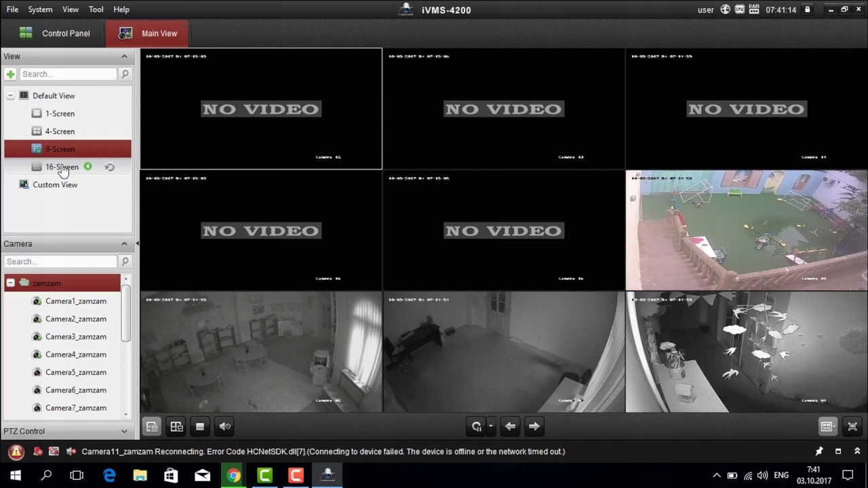
Task: Enter full screen mode
Action: click(852, 426)
